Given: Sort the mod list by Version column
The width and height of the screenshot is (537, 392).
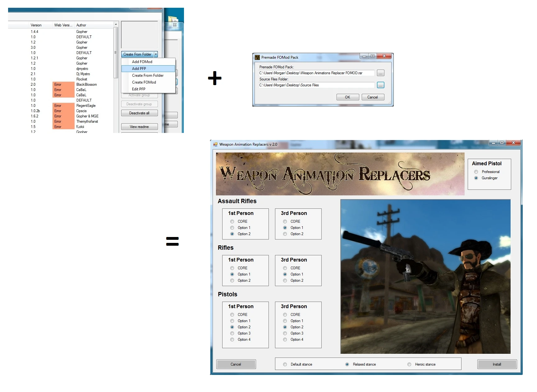Looking at the screenshot, I should (41, 25).
